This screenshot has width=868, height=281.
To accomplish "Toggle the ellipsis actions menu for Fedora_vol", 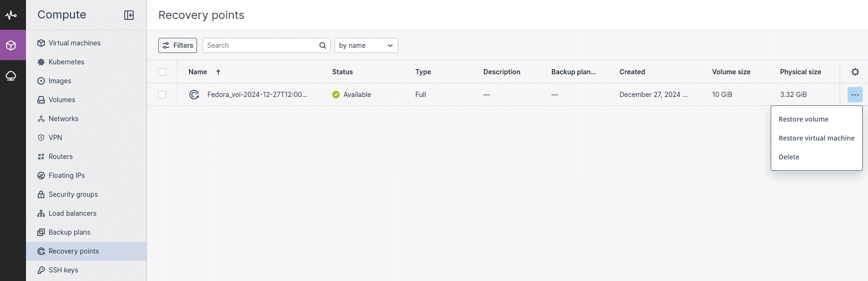I will tap(855, 95).
